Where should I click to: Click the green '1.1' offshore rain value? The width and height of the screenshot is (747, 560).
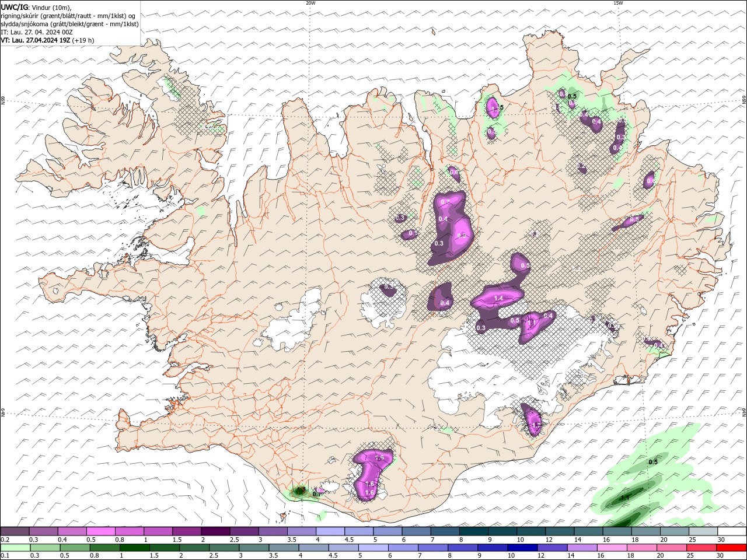click(x=624, y=498)
